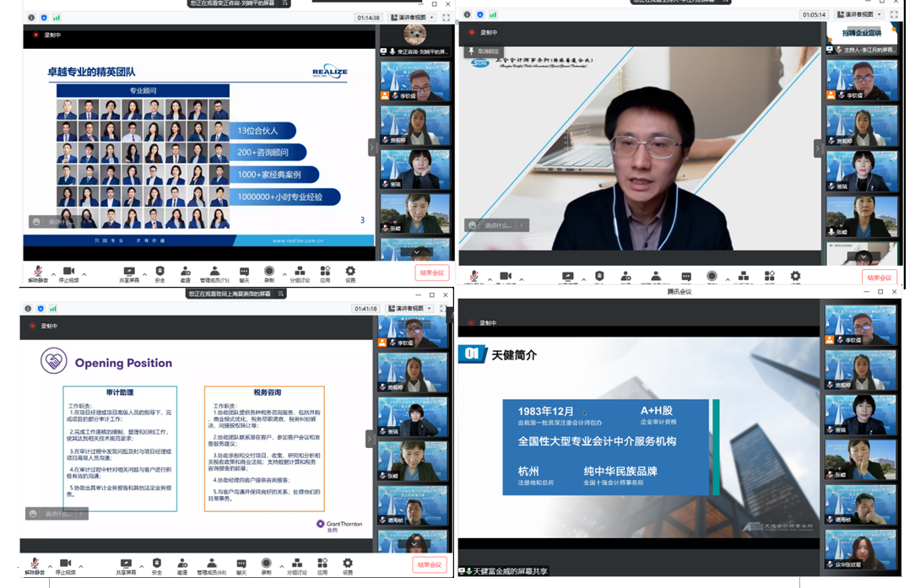The height and width of the screenshot is (588, 915).
Task: Click the '1983年12月' text on 天健 slide
Action: pyautogui.click(x=545, y=411)
